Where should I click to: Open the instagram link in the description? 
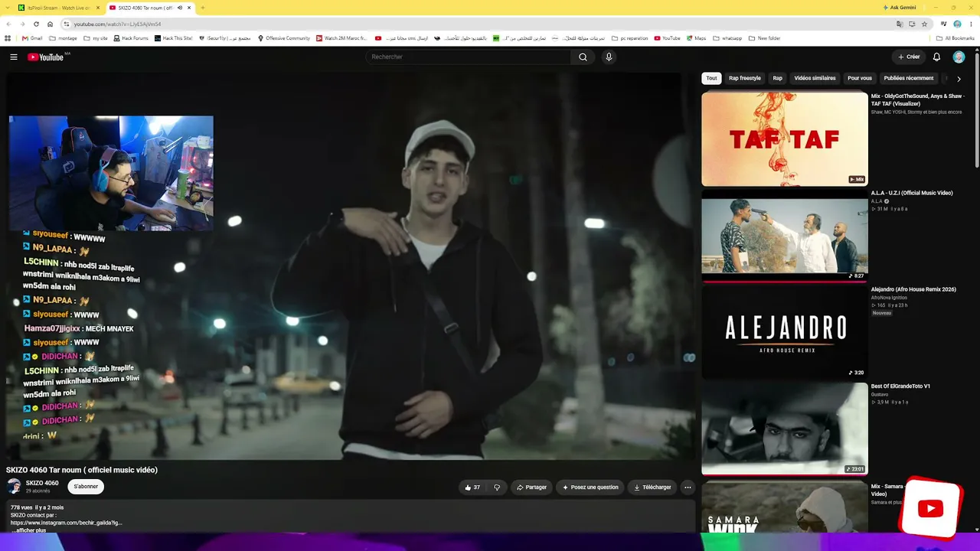coord(66,523)
